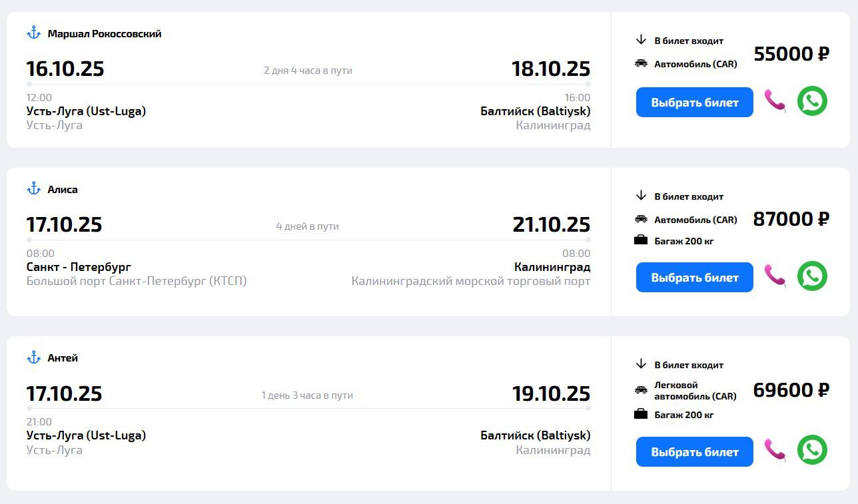Click WhatsApp icon for Маршал Рокоссовский ferry
Viewport: 858px width, 504px height.
coord(812,101)
